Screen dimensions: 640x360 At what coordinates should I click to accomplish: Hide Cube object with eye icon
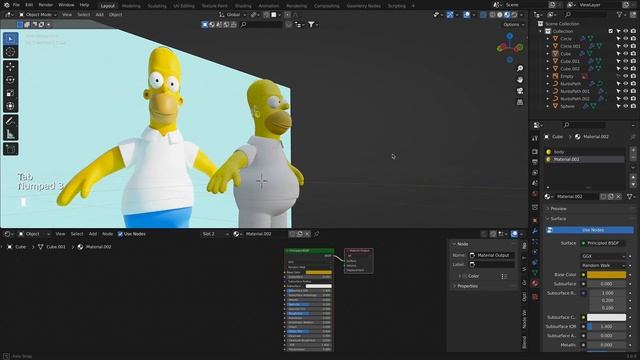pyautogui.click(x=626, y=54)
